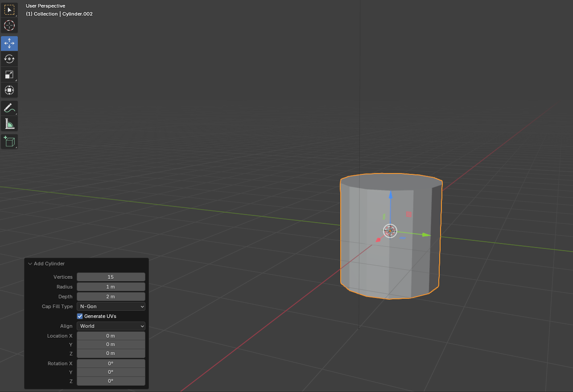Viewport: 573px width, 392px height.
Task: Click the green Y axis gizmo arrow
Action: [x=426, y=235]
